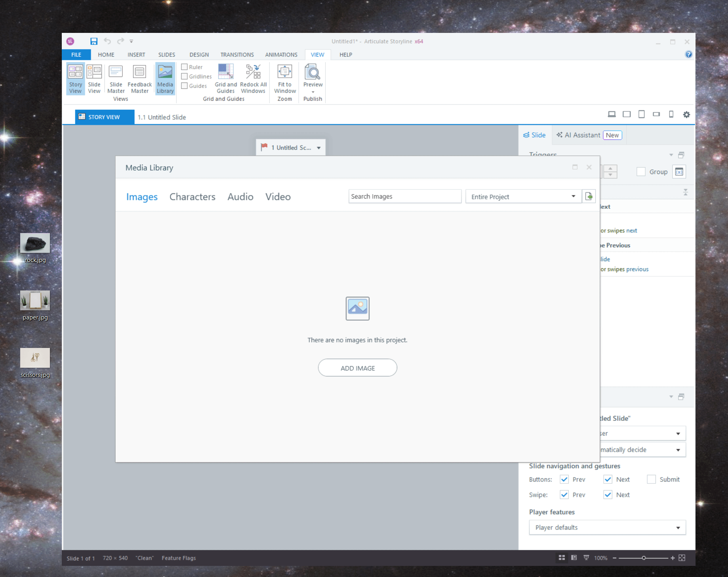Enable the Ruler checkbox
Image resolution: width=728 pixels, height=577 pixels.
coord(185,67)
